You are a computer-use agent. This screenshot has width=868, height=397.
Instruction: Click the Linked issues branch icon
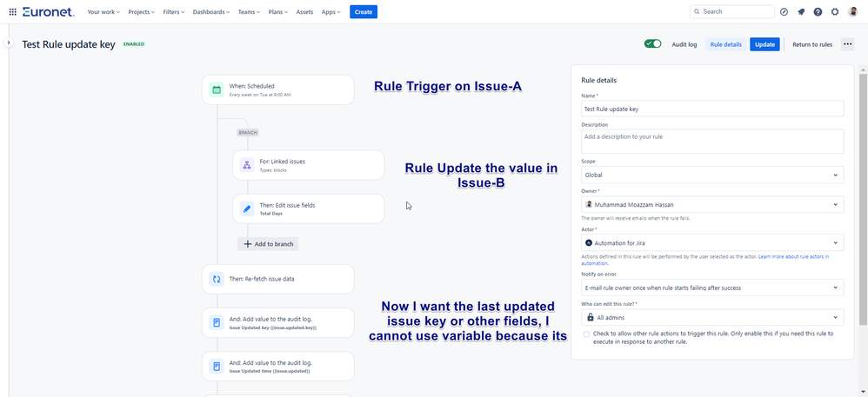point(247,165)
